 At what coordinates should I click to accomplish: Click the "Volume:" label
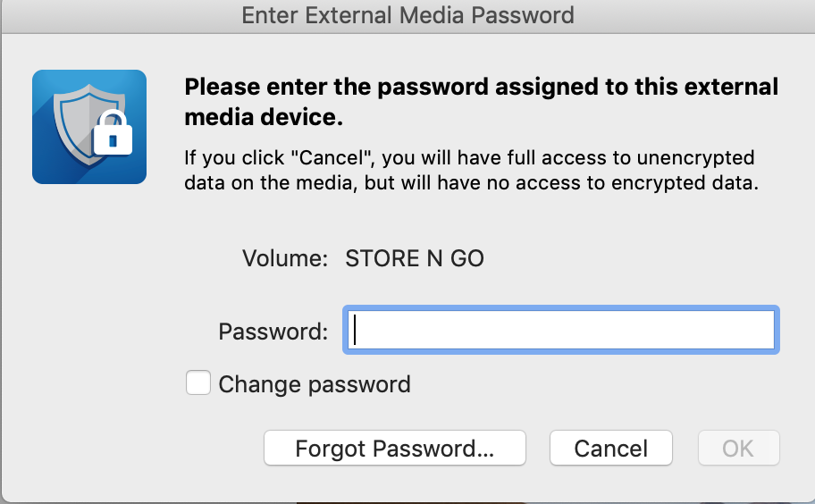285,259
